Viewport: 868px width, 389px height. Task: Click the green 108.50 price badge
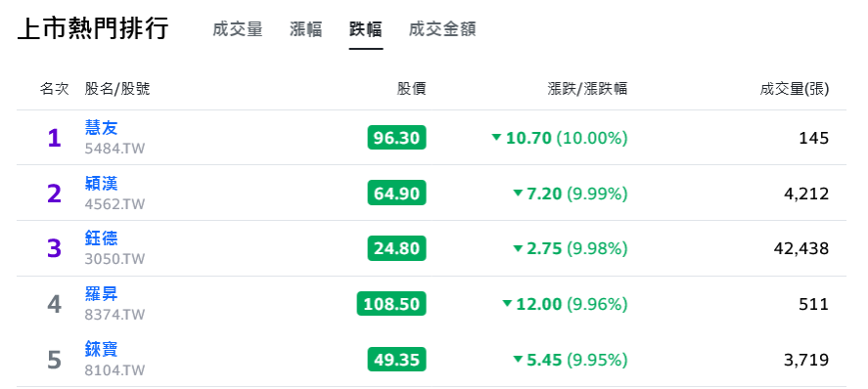pyautogui.click(x=391, y=303)
